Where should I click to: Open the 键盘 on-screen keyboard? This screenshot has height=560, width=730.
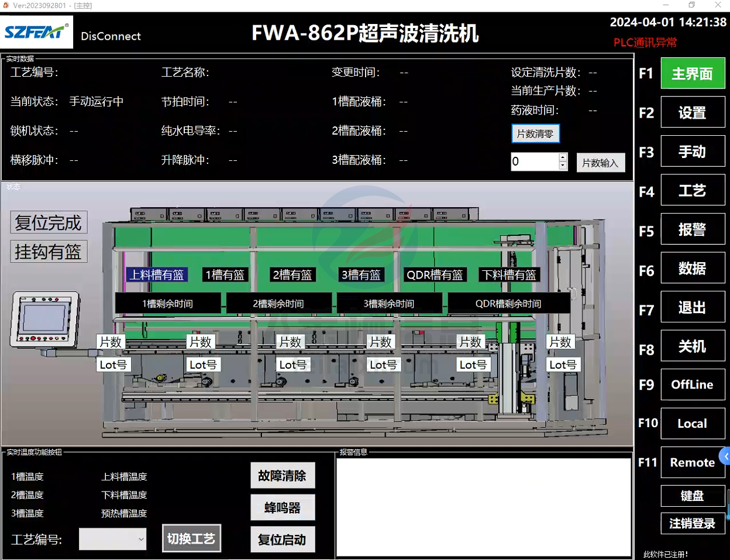coord(693,496)
